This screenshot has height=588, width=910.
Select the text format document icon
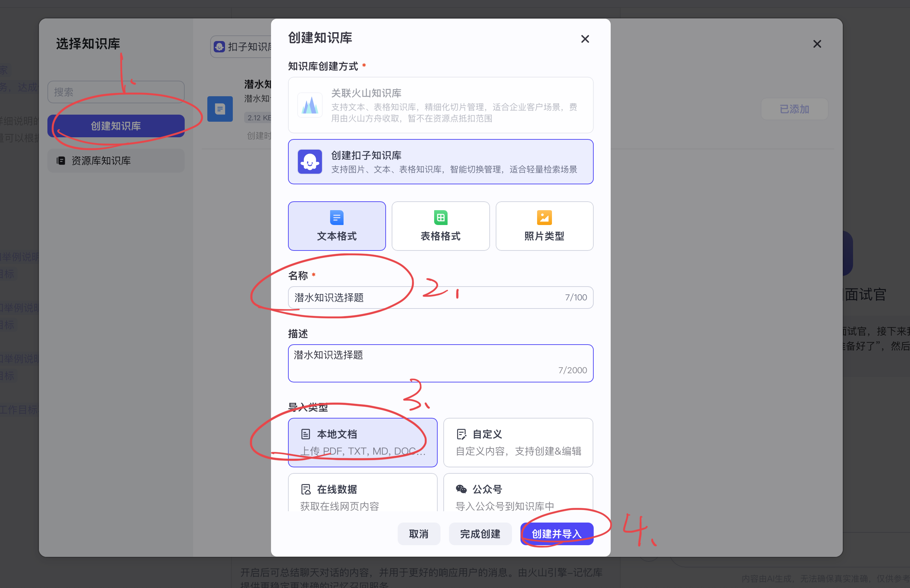336,218
